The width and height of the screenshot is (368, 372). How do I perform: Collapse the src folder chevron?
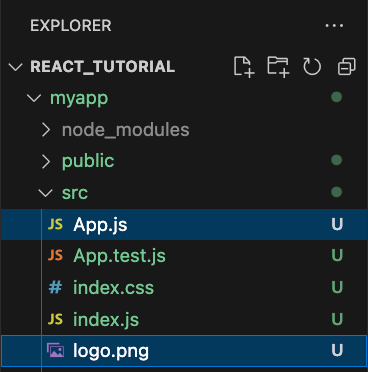[x=45, y=193]
